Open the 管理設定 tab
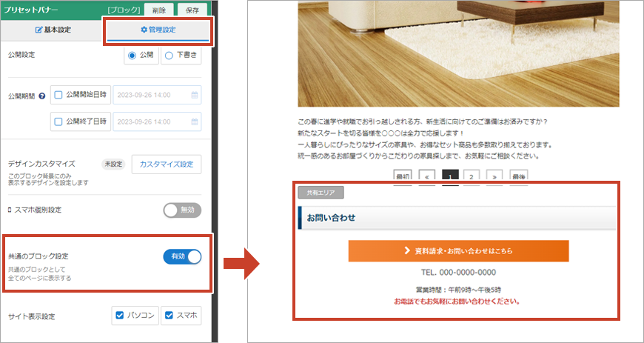The width and height of the screenshot is (644, 343). [158, 30]
